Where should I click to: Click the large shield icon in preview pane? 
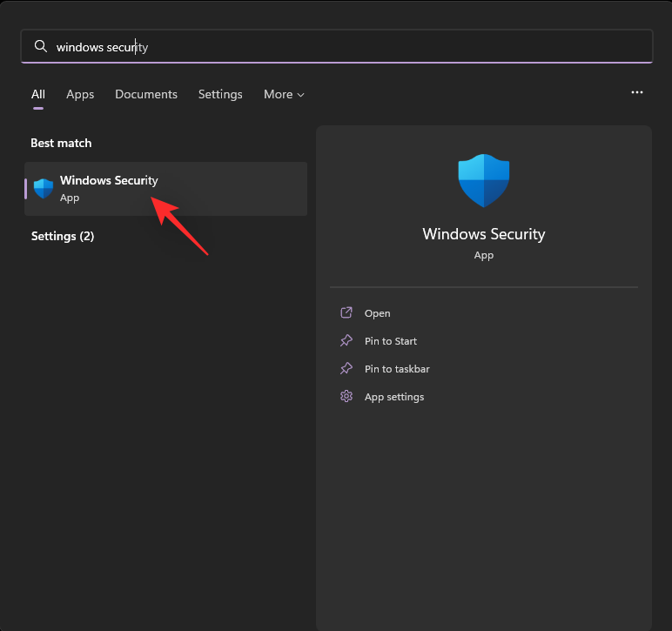(484, 180)
